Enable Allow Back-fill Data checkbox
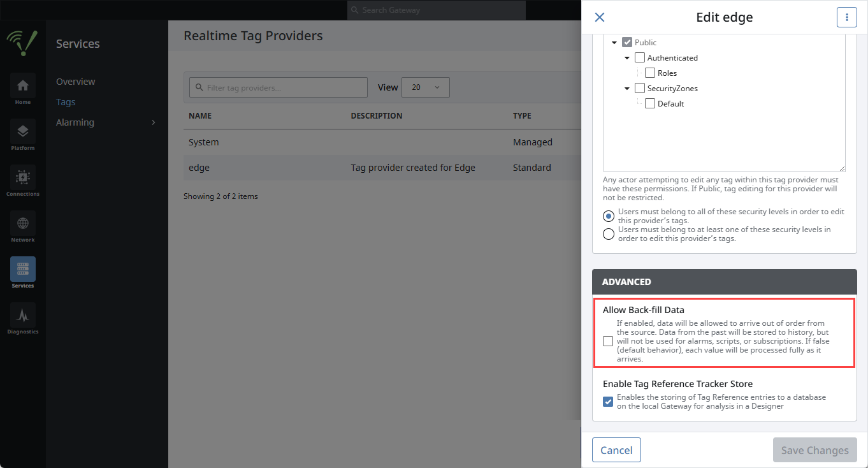This screenshot has height=468, width=868. click(609, 341)
